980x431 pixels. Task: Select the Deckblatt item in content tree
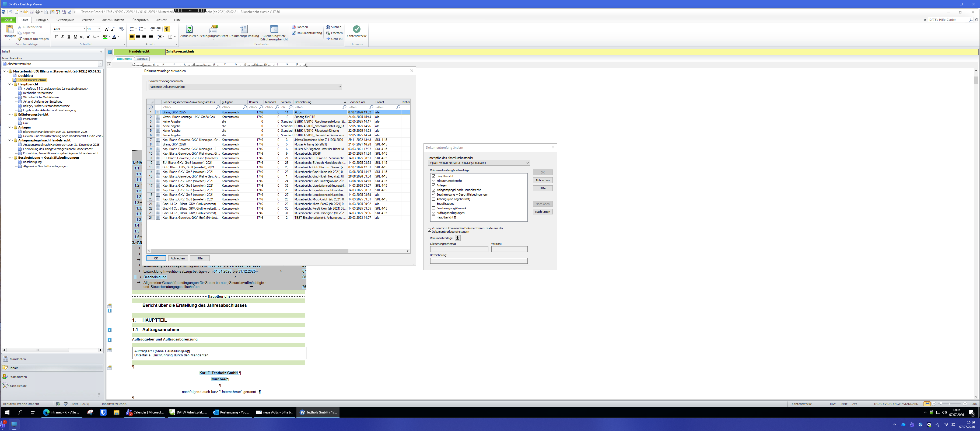click(x=26, y=76)
